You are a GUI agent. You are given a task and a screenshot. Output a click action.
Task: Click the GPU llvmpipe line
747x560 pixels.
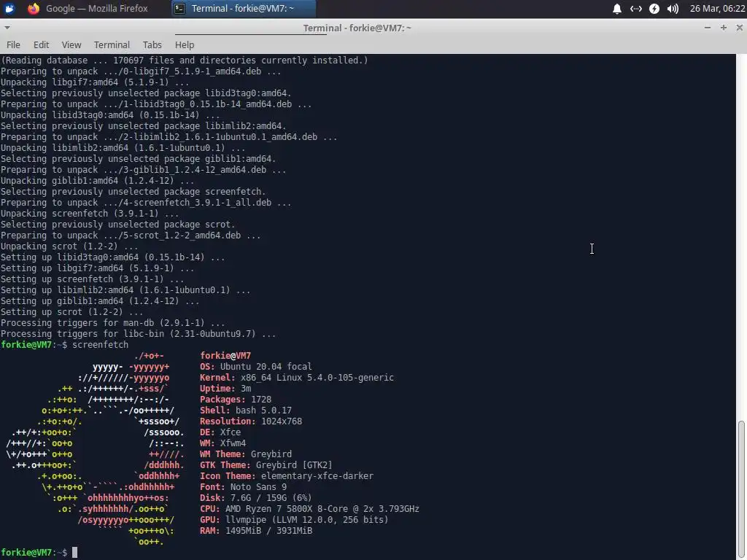(x=294, y=520)
